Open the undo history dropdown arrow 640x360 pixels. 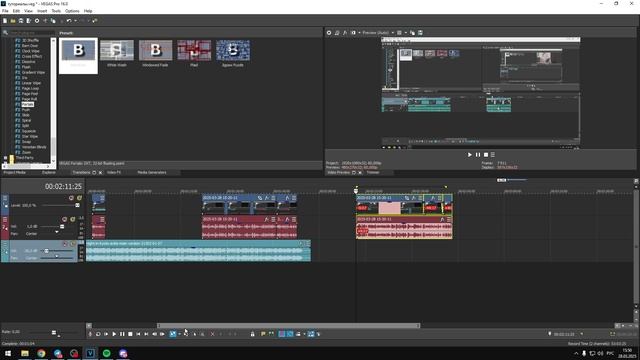click(x=75, y=21)
